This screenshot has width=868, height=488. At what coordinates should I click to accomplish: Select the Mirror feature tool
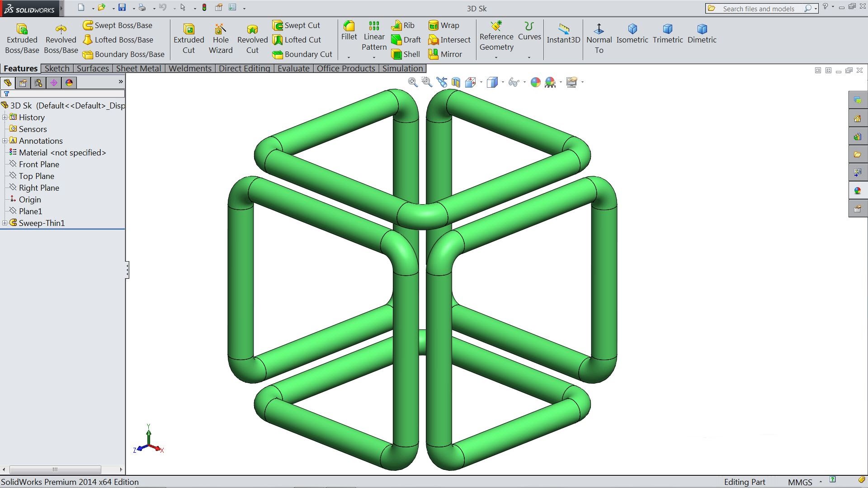coord(448,54)
